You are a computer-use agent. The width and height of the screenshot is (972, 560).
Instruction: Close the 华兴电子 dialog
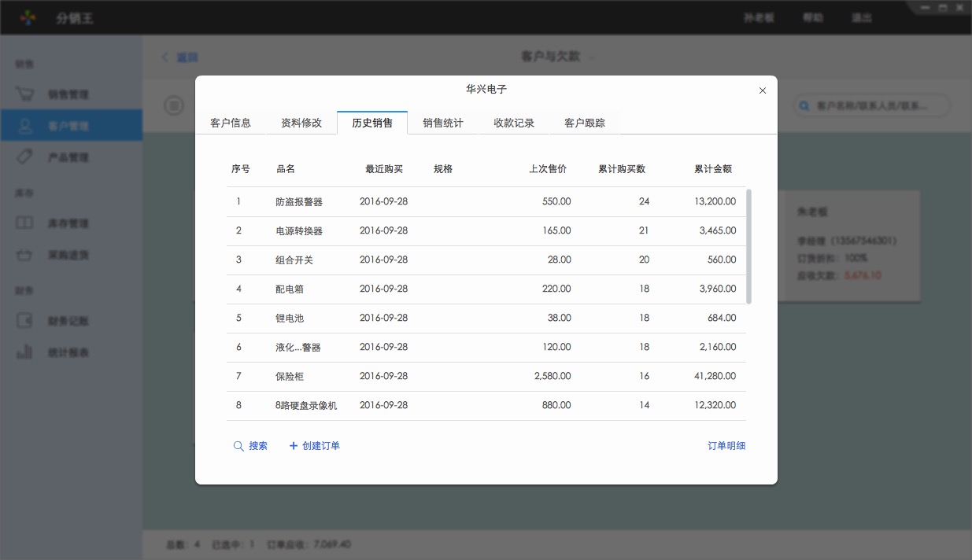tap(762, 90)
